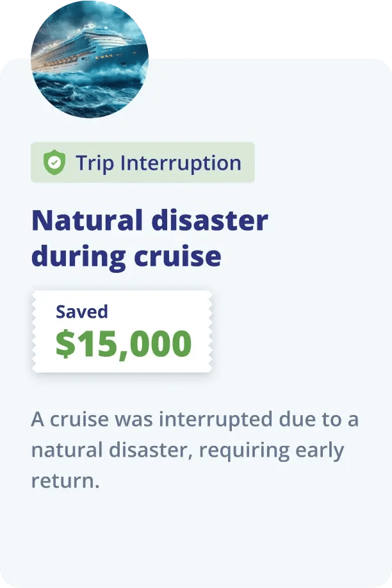Click the green $15,000 amount

123,344
